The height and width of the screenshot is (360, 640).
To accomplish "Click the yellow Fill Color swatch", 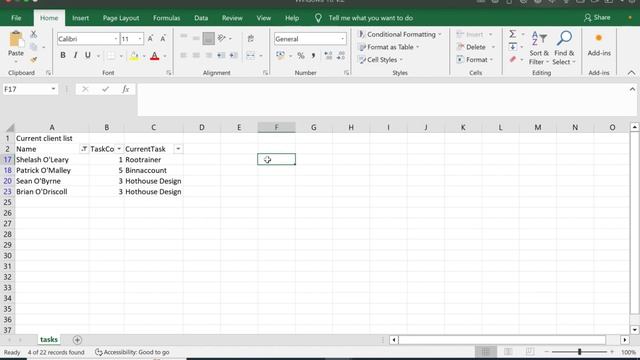I will (134, 56).
